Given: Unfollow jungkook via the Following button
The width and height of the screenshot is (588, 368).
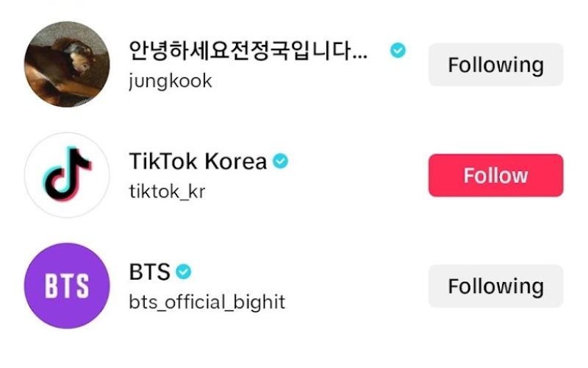Looking at the screenshot, I should coord(495,65).
